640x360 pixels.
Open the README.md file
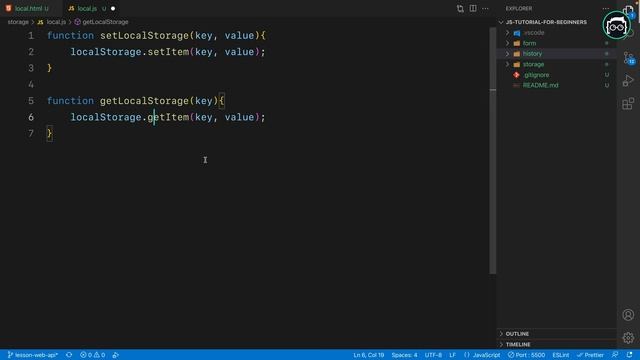pyautogui.click(x=557, y=86)
